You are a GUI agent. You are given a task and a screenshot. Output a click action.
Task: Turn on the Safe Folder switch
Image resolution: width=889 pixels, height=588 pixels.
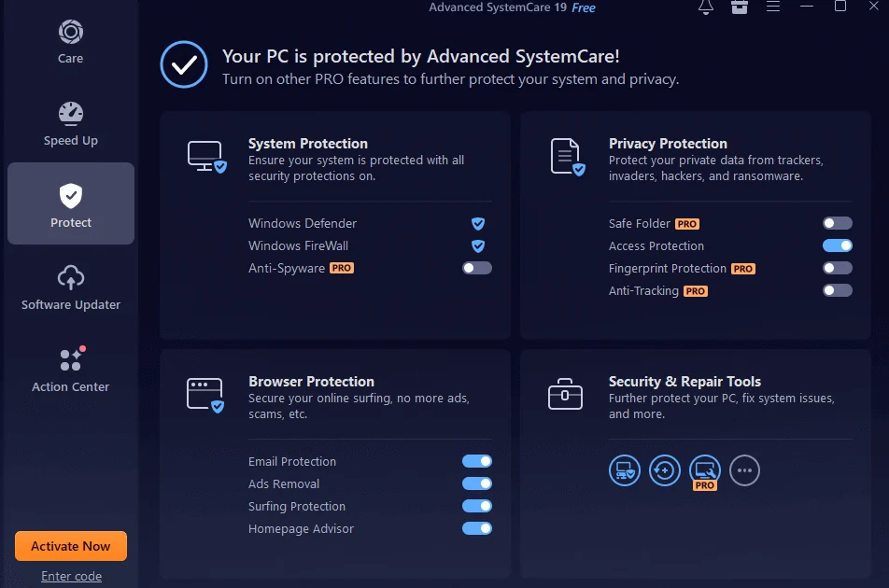click(837, 223)
